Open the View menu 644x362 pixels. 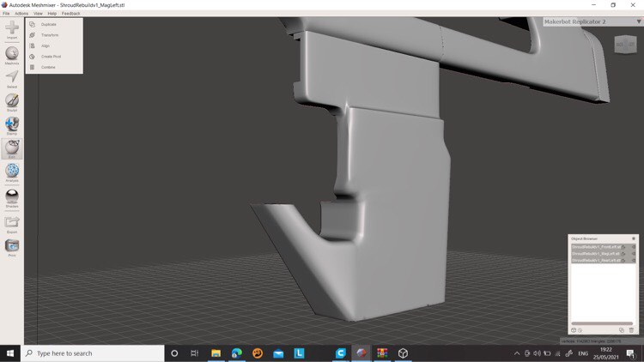pos(38,14)
